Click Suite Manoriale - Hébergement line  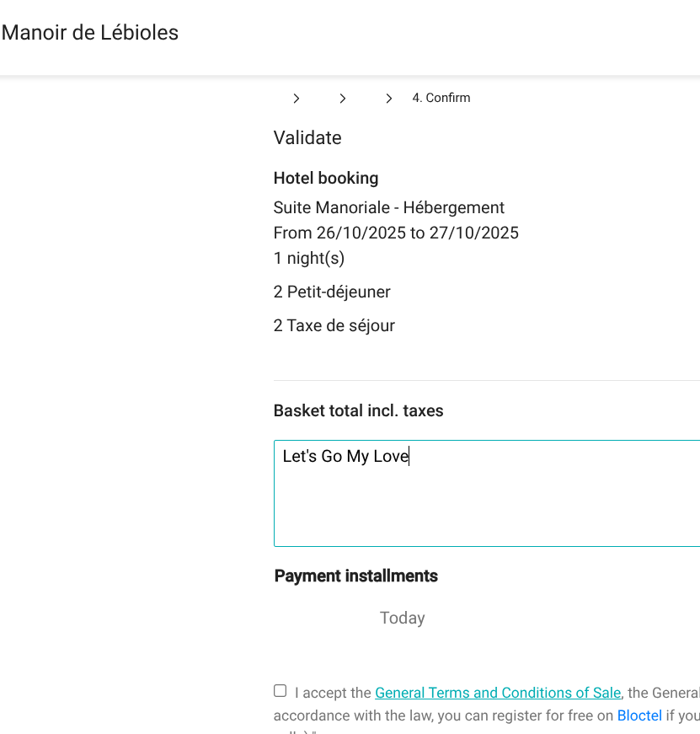pyautogui.click(x=389, y=207)
